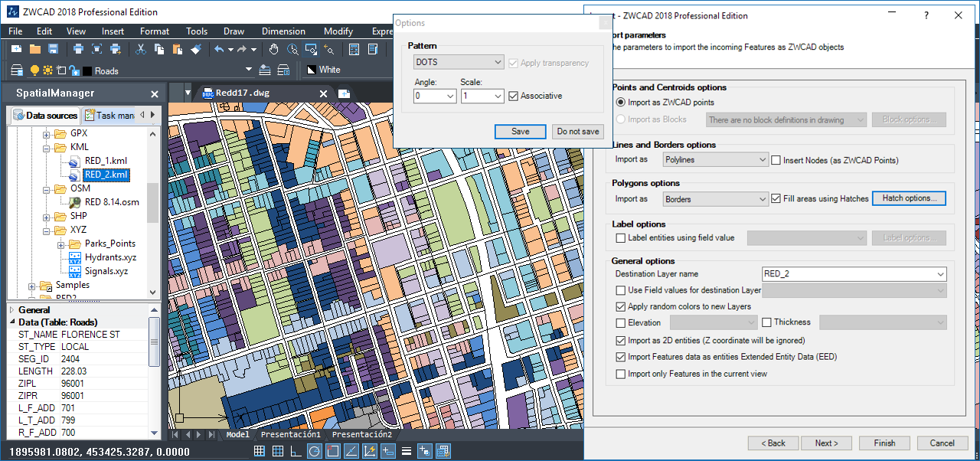Click Save in the Options dialog
Viewport: 980px width, 461px height.
point(521,131)
